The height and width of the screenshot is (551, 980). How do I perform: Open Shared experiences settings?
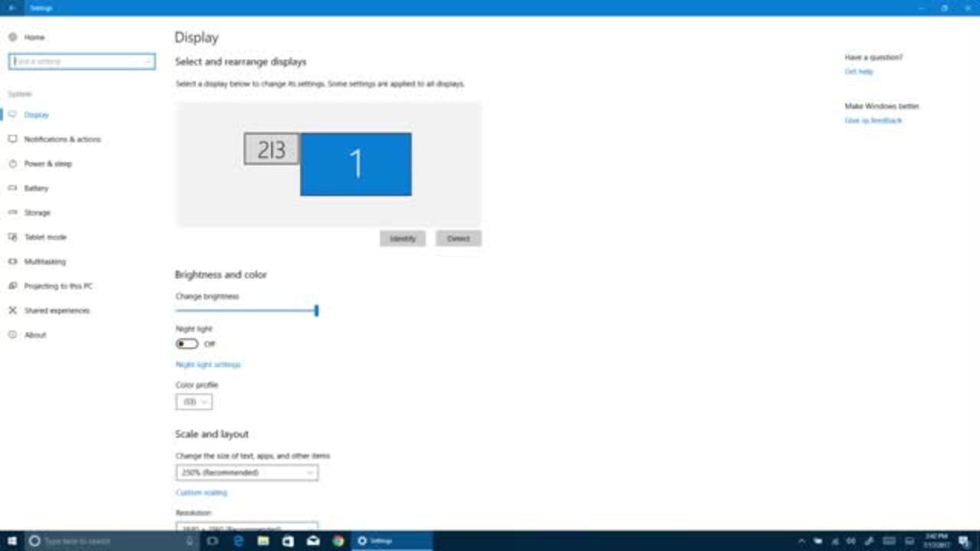pyautogui.click(x=57, y=311)
